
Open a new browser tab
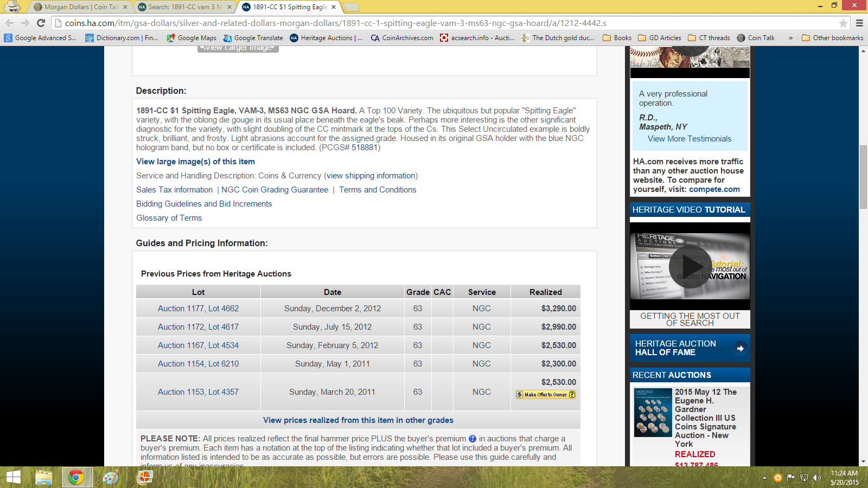(352, 7)
